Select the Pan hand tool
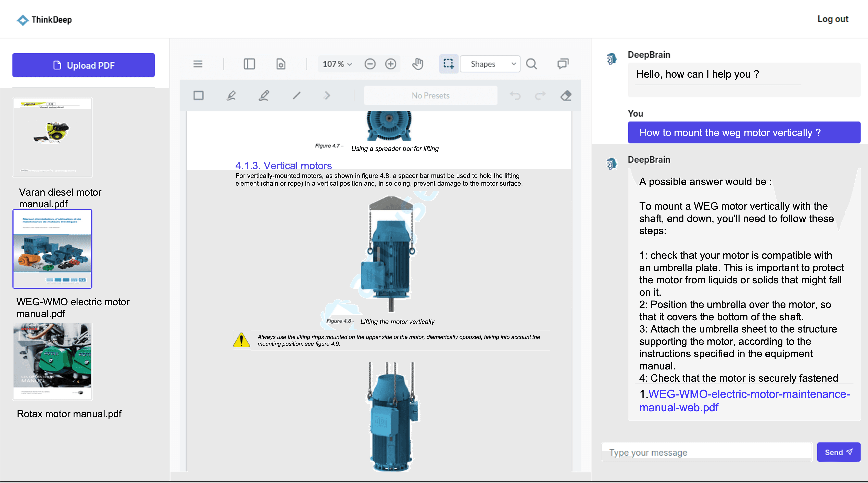 417,64
